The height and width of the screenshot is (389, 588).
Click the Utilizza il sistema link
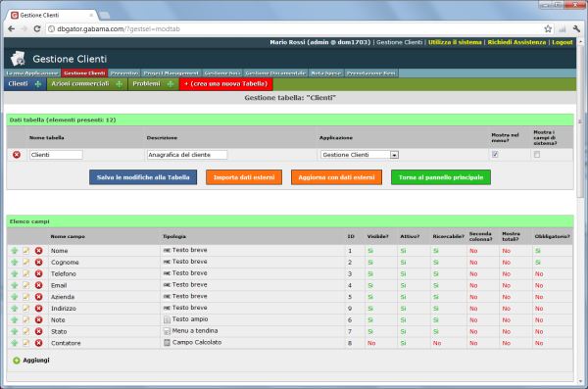(455, 42)
